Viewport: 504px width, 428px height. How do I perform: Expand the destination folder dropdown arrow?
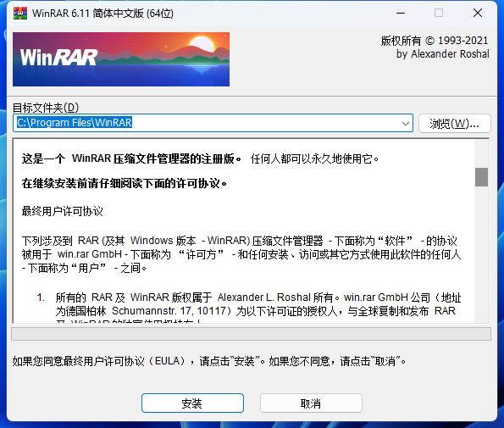(x=406, y=123)
